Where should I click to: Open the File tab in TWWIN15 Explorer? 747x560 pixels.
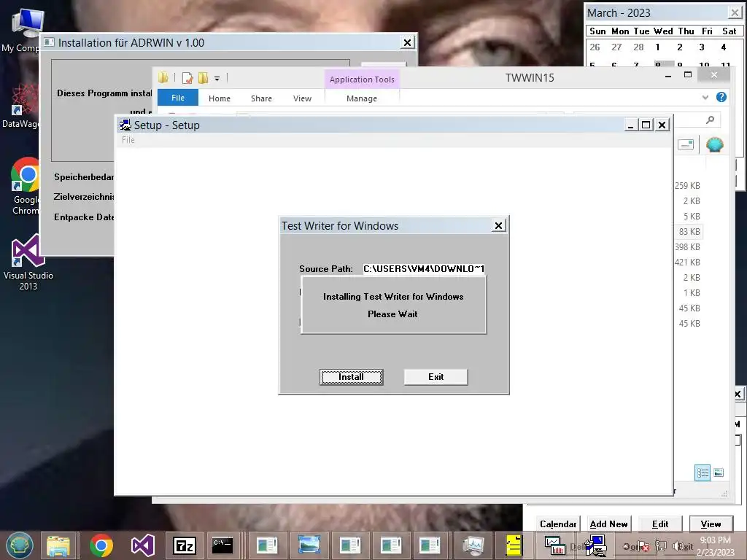click(x=178, y=98)
